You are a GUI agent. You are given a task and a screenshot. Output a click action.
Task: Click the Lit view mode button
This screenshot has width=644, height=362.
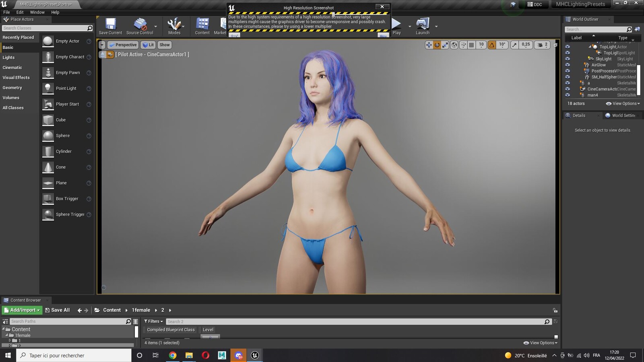pyautogui.click(x=148, y=45)
